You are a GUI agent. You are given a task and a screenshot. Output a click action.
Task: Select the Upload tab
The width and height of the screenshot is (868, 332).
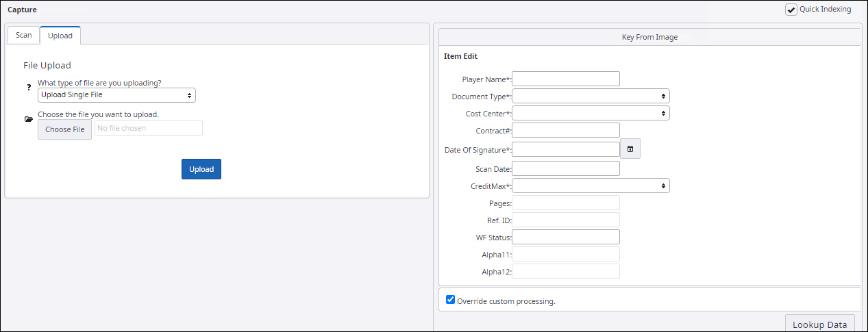tap(60, 36)
